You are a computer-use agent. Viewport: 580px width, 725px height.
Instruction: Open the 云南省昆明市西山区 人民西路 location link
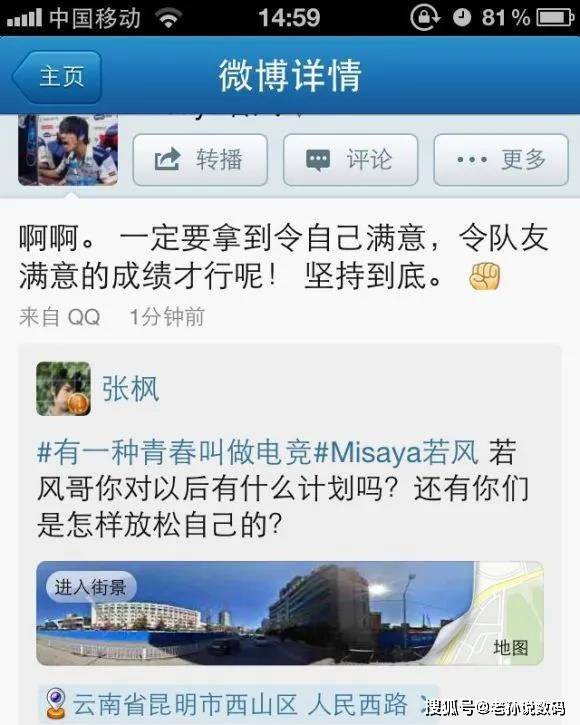pyautogui.click(x=240, y=704)
